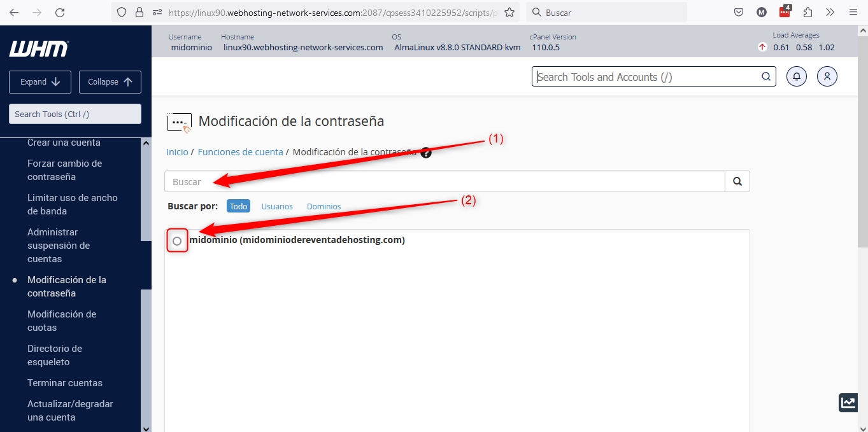This screenshot has height=432, width=868.
Task: Open the Firefox hamburger application menu
Action: (x=853, y=12)
